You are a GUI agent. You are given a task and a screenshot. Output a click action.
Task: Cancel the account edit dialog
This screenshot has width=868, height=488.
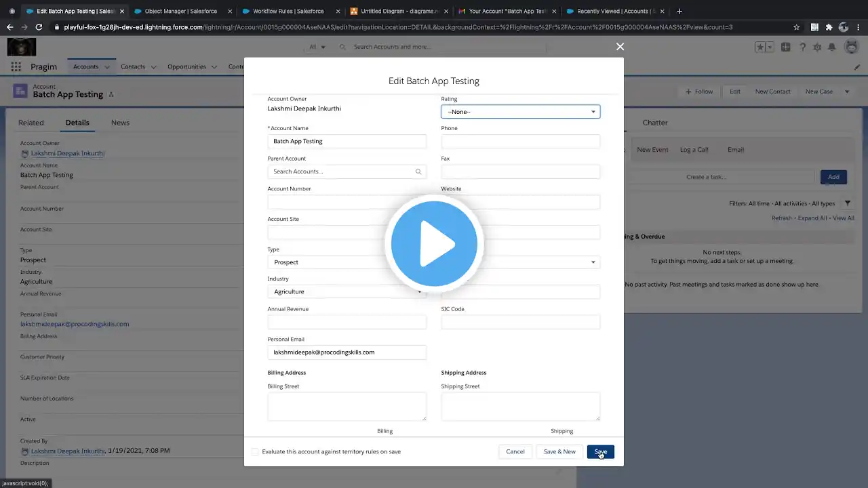tap(515, 451)
